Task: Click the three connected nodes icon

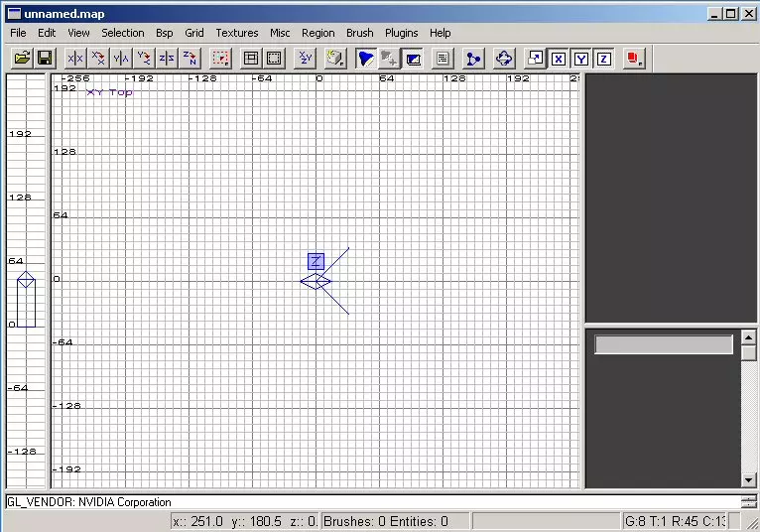Action: click(x=473, y=59)
